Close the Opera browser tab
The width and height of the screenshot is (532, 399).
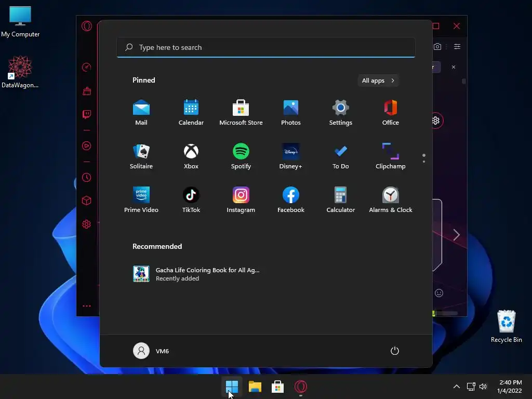tap(453, 67)
